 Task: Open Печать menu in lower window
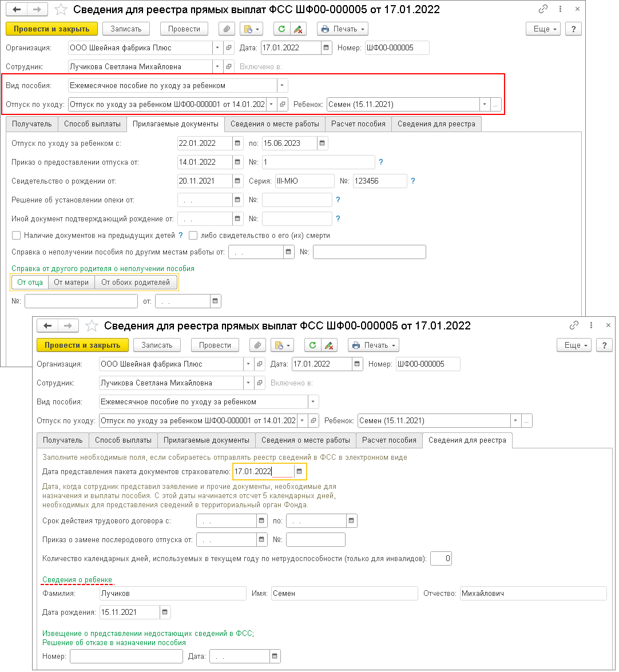coord(374,345)
